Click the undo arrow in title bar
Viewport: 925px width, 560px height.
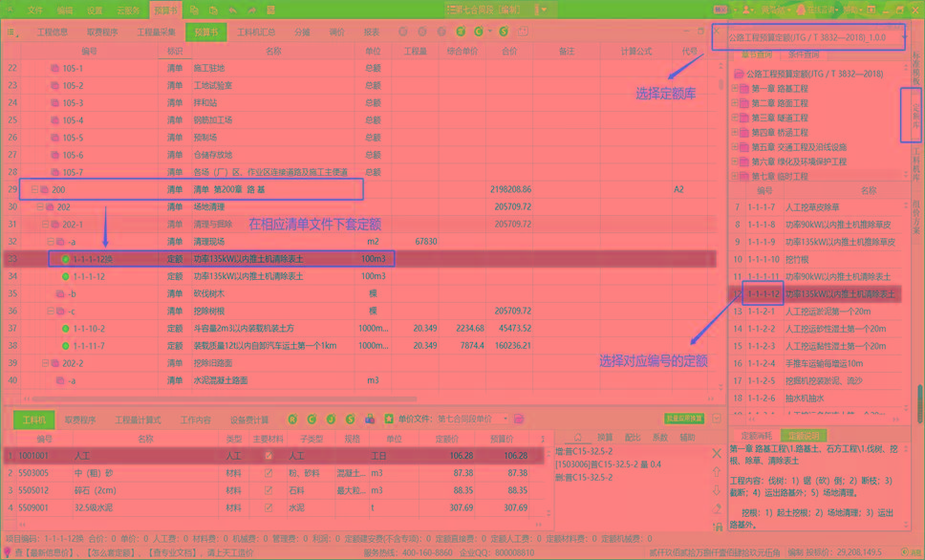[x=233, y=10]
